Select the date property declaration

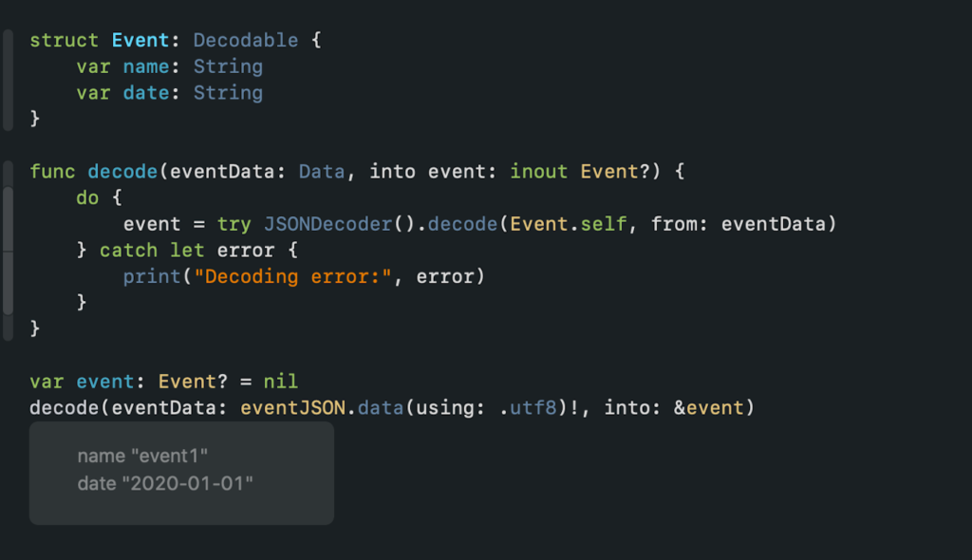[x=169, y=92]
